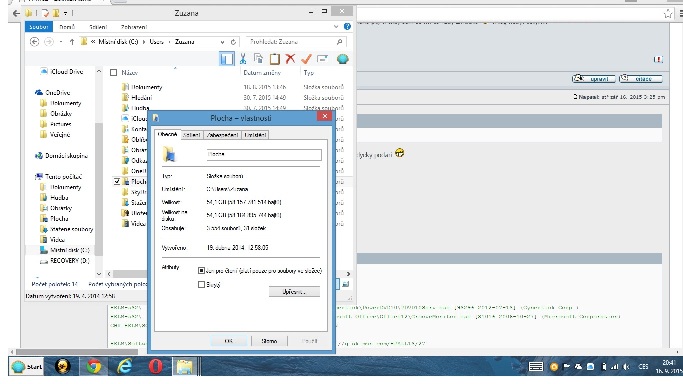Image resolution: width=683 pixels, height=384 pixels.
Task: Click the Refresh icon in address bar
Action: click(x=233, y=42)
